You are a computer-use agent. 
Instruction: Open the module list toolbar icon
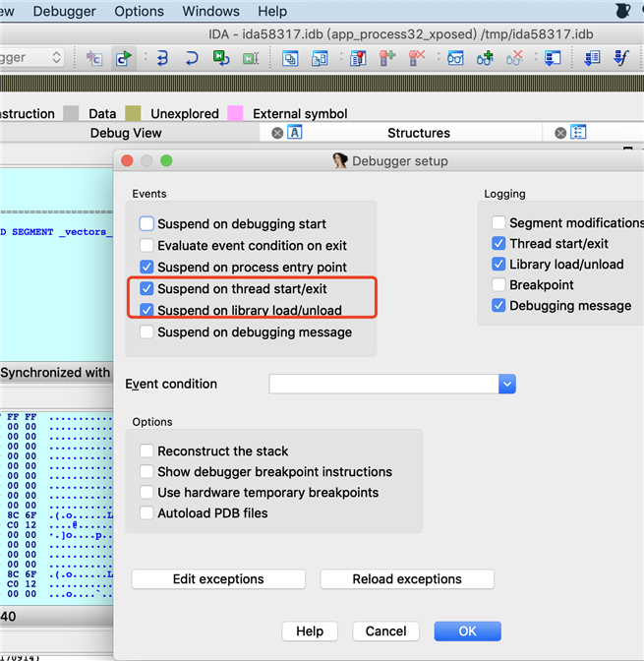click(x=320, y=58)
